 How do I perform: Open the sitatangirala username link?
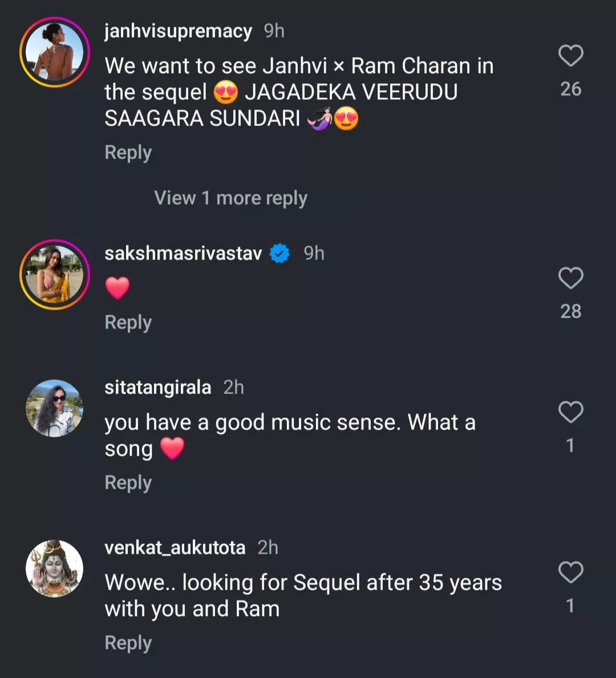(157, 388)
